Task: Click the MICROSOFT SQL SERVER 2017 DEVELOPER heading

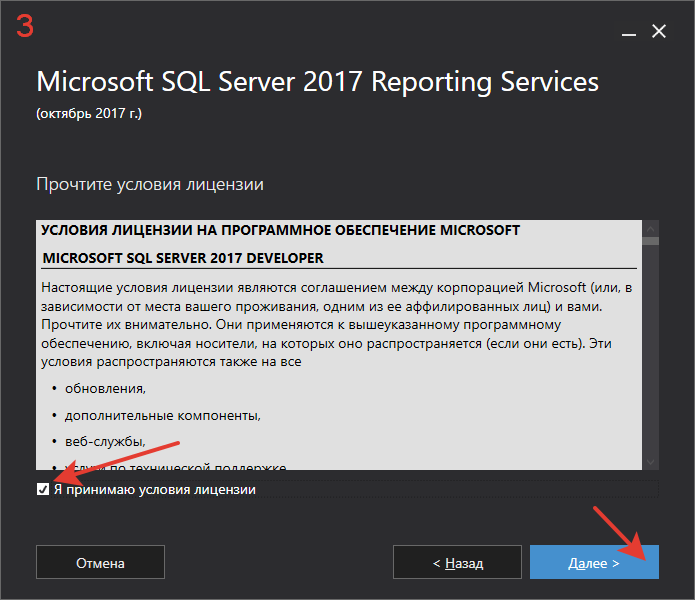Action: tap(183, 258)
